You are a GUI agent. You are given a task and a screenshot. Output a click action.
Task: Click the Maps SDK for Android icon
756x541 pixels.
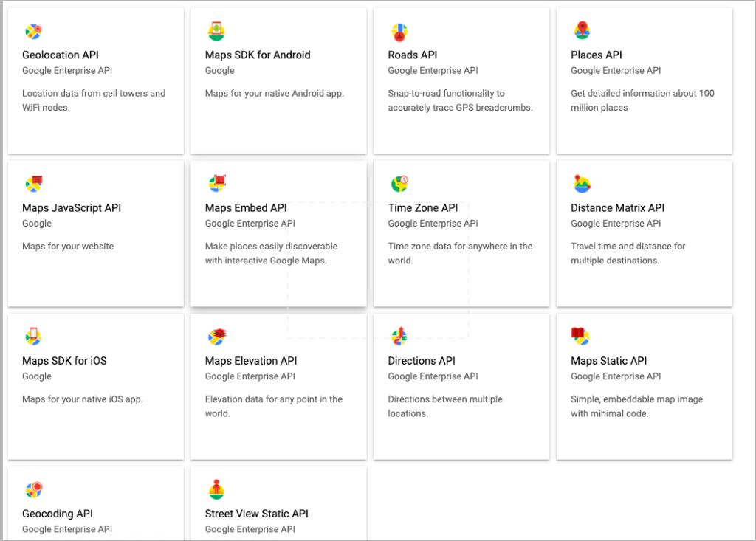point(216,31)
